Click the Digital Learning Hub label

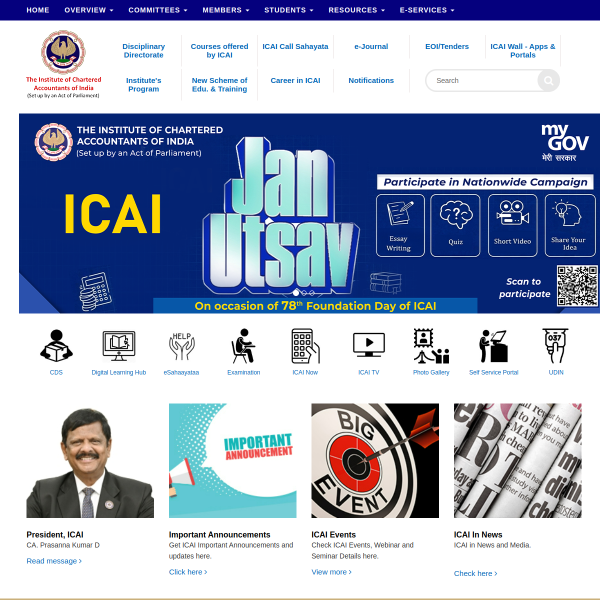pyautogui.click(x=119, y=372)
